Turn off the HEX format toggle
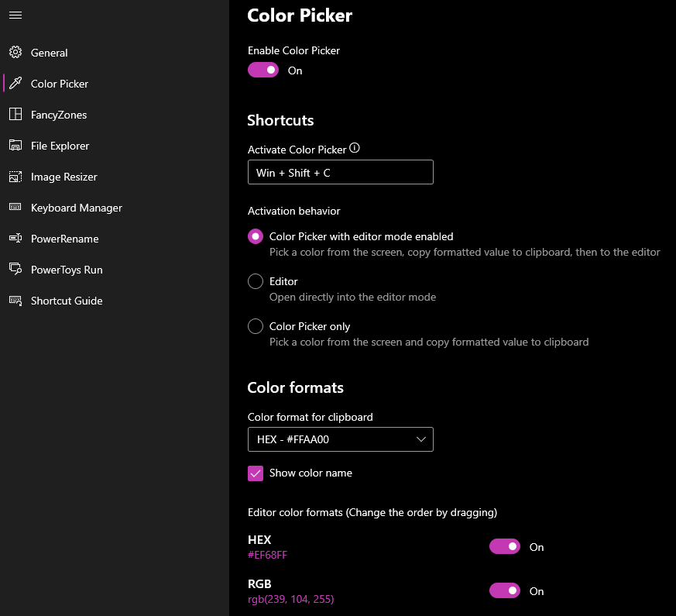 pyautogui.click(x=505, y=547)
